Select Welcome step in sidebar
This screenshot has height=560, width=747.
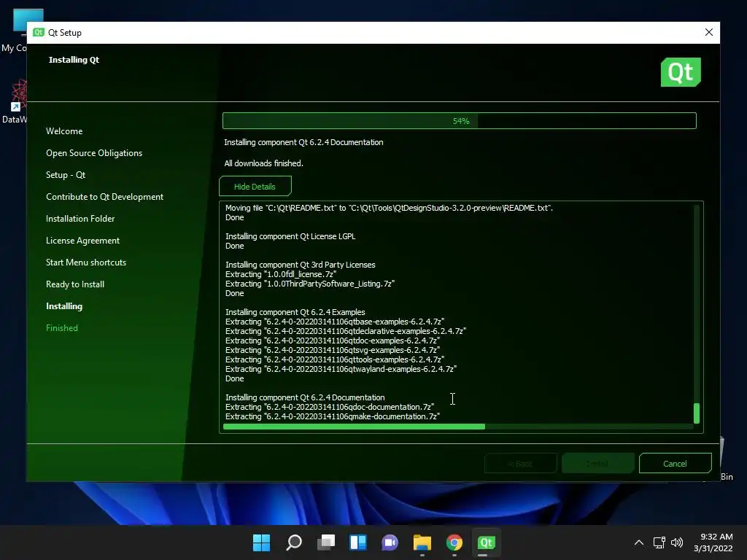coord(64,131)
